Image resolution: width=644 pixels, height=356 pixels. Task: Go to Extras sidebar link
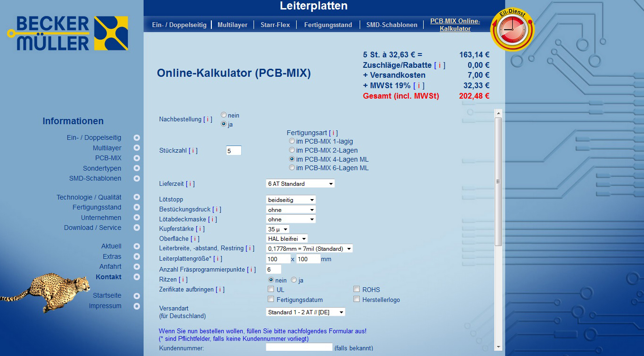coord(112,256)
